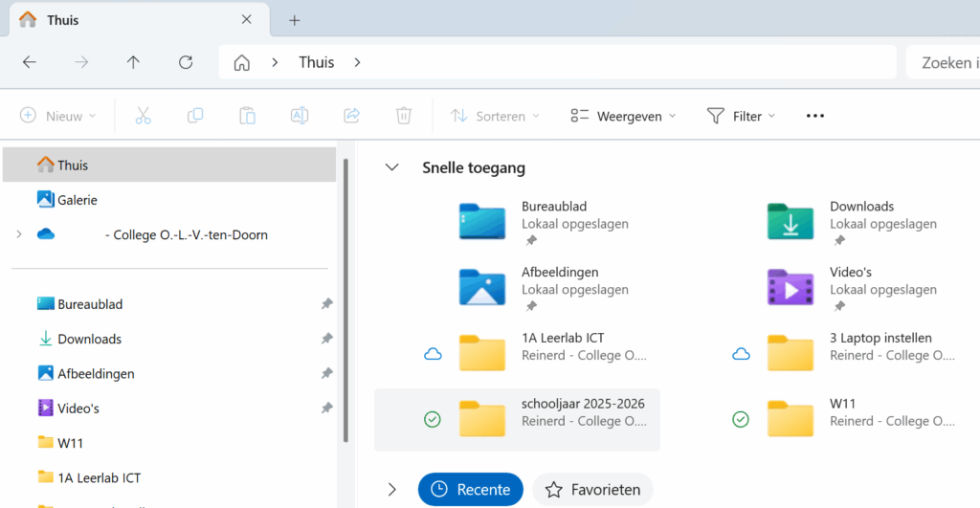This screenshot has height=508, width=980.
Task: Click the Delete trash can icon
Action: point(404,116)
